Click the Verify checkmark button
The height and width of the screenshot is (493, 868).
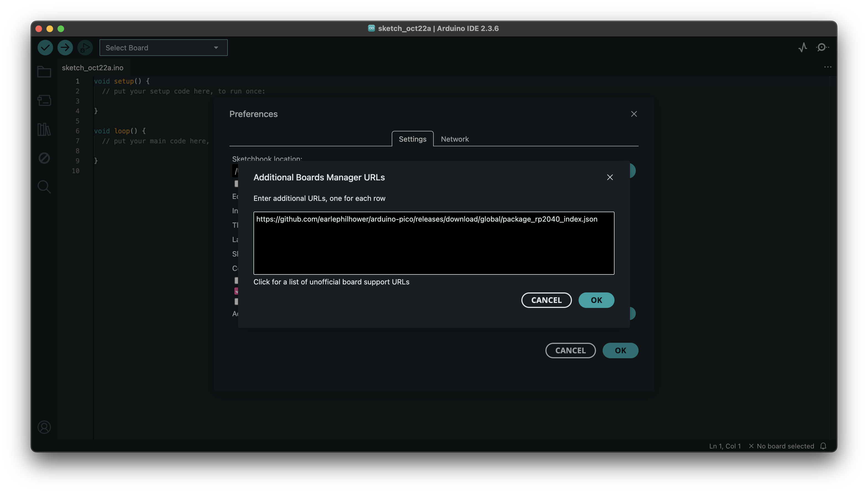click(x=45, y=48)
